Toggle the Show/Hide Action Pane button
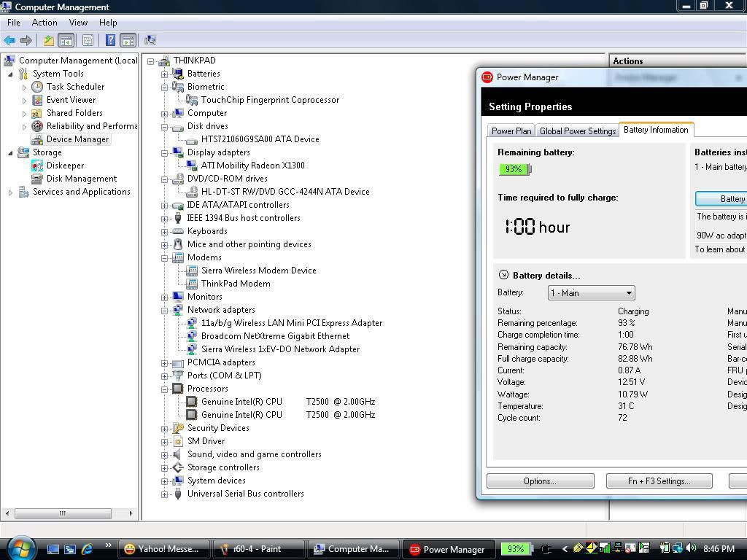 [128, 40]
